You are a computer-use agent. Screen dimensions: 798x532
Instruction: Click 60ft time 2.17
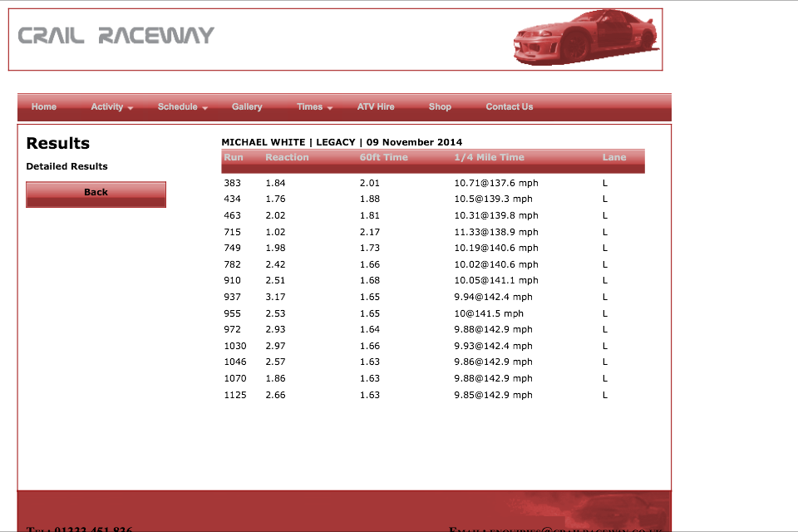point(370,232)
